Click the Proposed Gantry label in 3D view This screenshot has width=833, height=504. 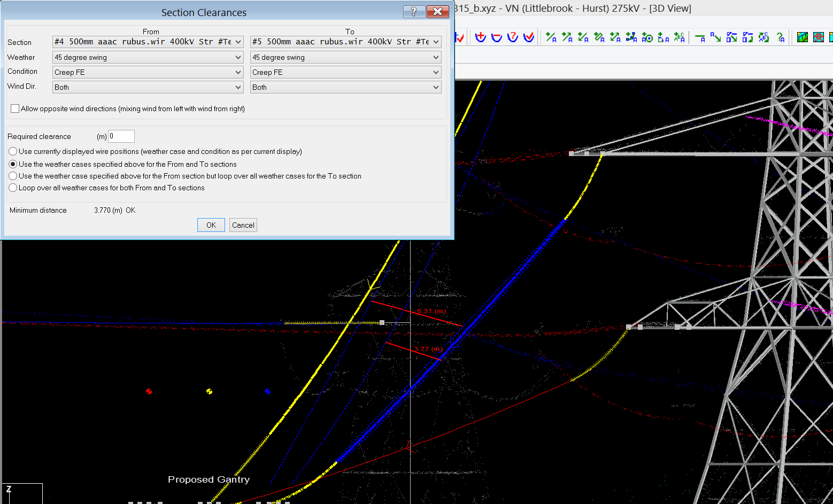tap(209, 479)
